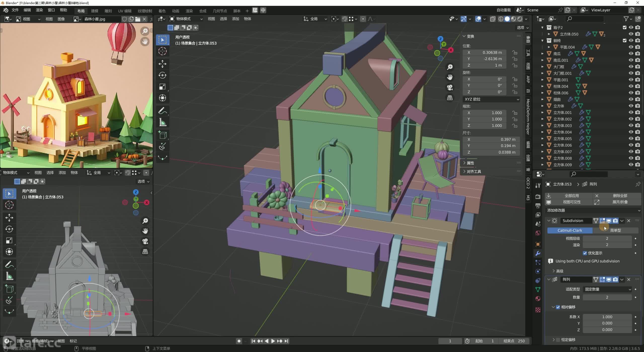
Task: Switch perspective/orthographic grid icon in main viewport
Action: pos(450,98)
